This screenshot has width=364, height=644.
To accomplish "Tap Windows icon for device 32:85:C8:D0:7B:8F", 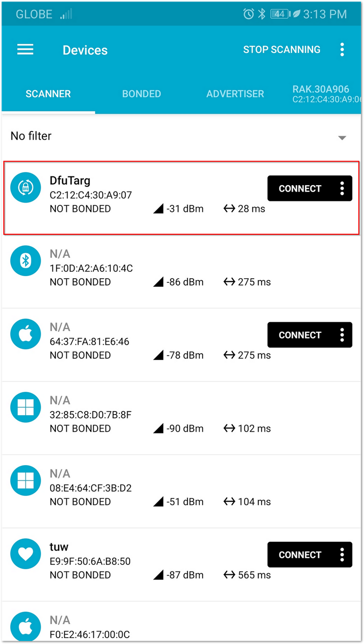I will (x=26, y=408).
